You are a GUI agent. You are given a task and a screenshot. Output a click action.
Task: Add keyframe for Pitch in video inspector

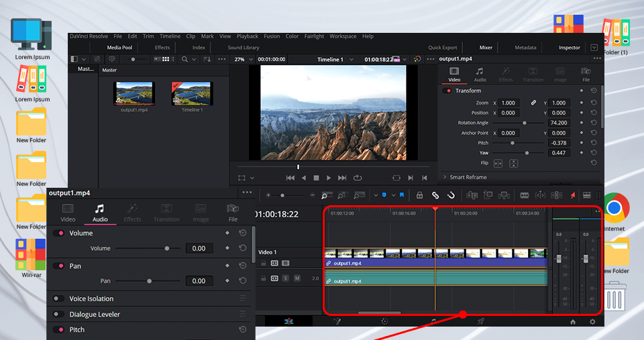pyautogui.click(x=581, y=142)
